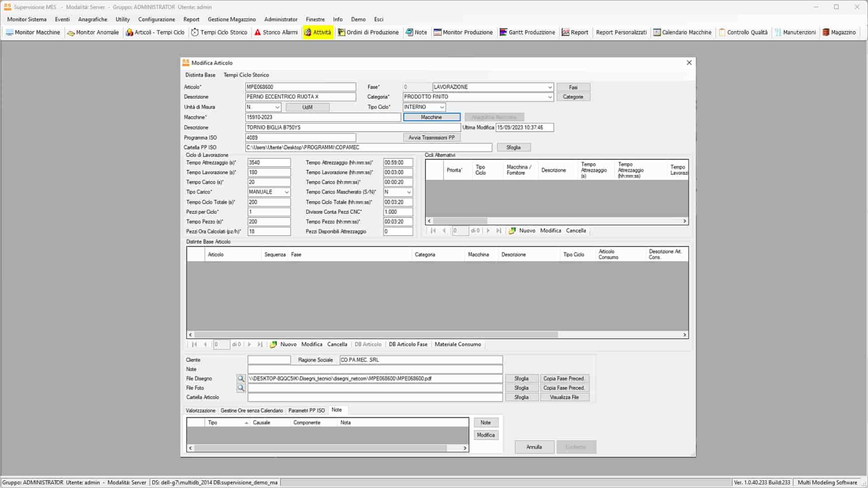
Task: Click the Modifica button beside Note grid
Action: (x=486, y=435)
